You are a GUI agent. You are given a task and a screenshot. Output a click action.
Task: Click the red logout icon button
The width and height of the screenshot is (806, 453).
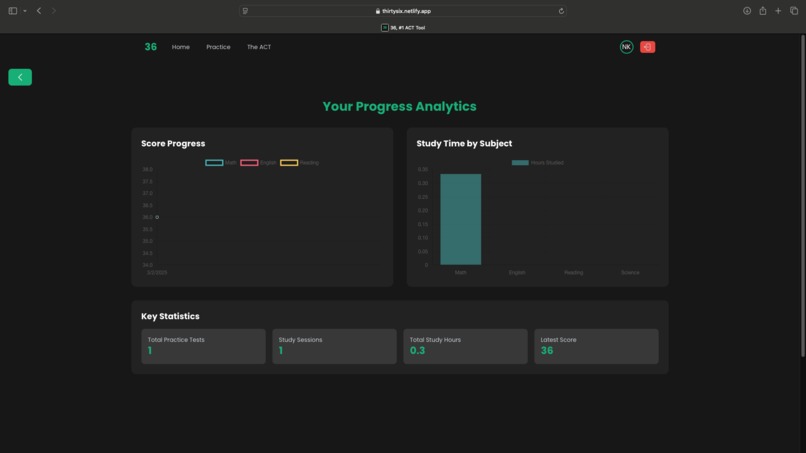pyautogui.click(x=647, y=47)
